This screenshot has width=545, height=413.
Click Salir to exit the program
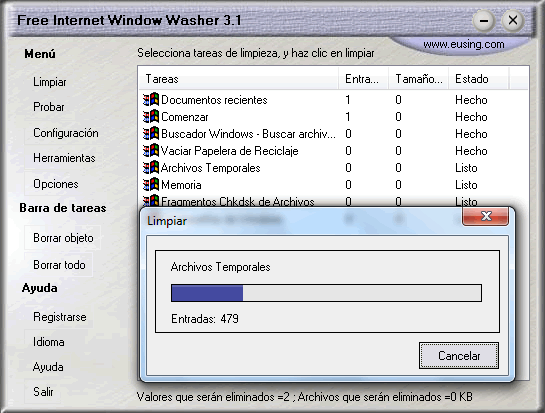[43, 392]
